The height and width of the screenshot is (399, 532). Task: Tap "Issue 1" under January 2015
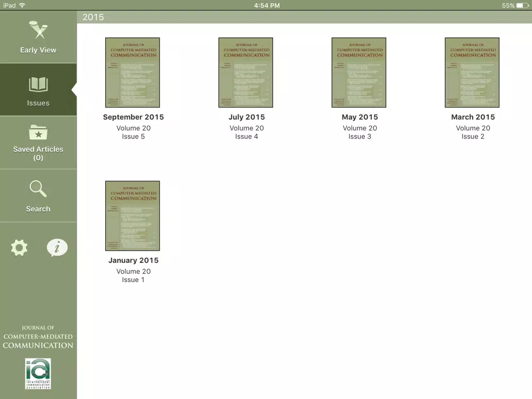pyautogui.click(x=134, y=280)
